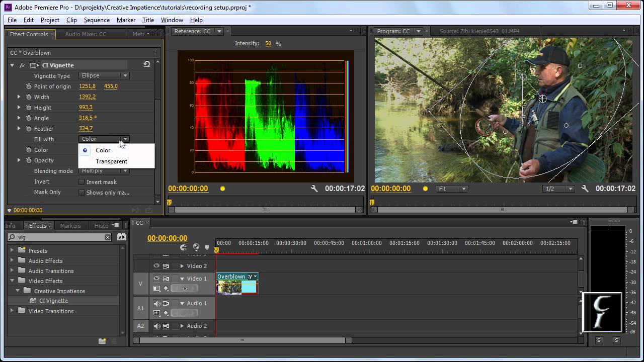Expand the Feather property
This screenshot has width=644, height=362.
pyautogui.click(x=19, y=129)
